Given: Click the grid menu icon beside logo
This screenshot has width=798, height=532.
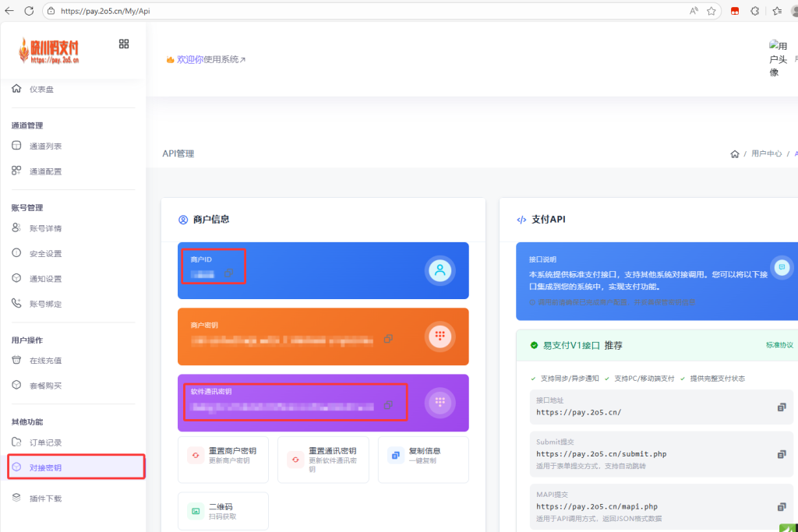Looking at the screenshot, I should [x=124, y=44].
